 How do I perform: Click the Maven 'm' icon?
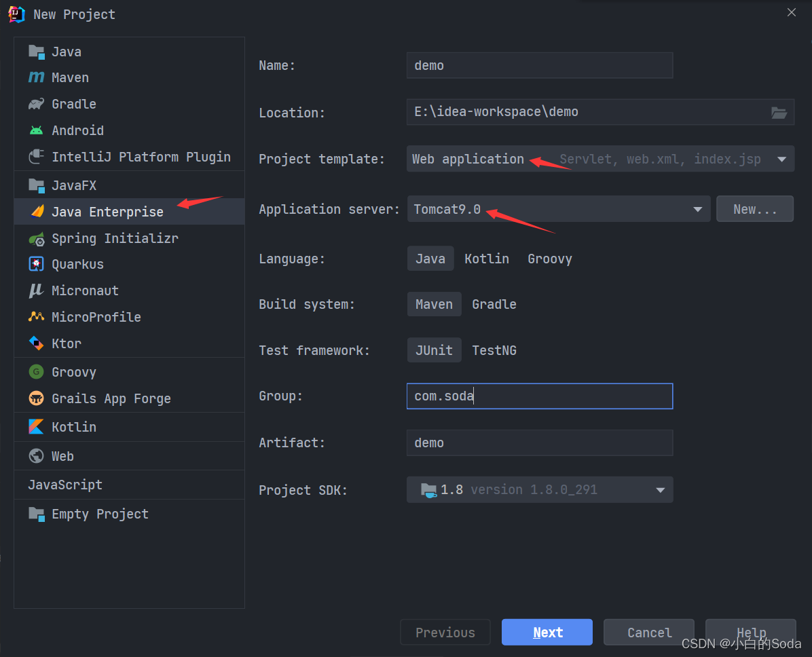(36, 77)
